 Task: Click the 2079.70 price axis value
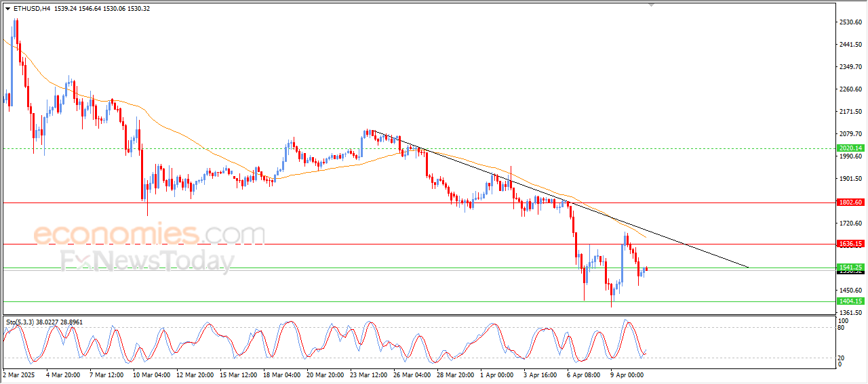(850, 134)
